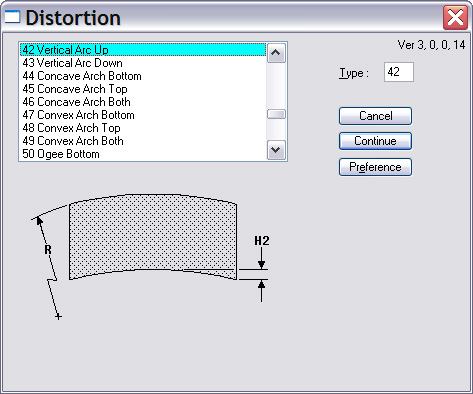Click the scroll up arrow in list
473x394 pixels.
click(x=276, y=53)
